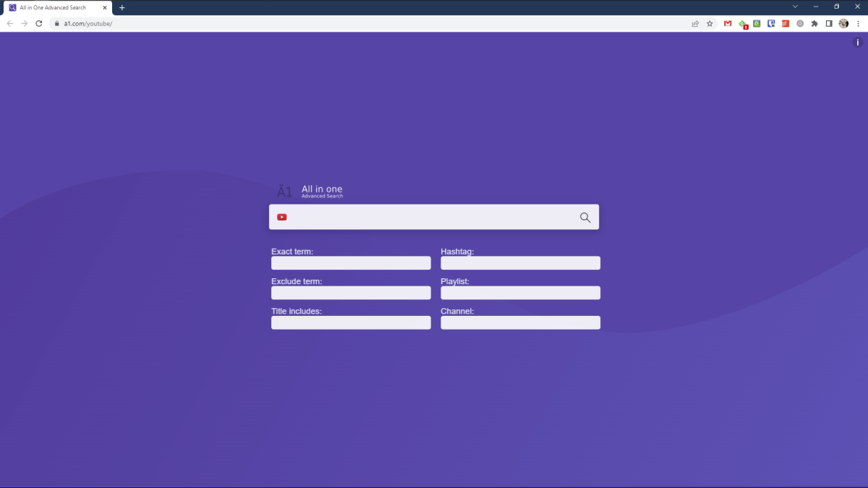Click the YouTube icon in the search bar
Viewport: 868px width, 488px height.
tap(282, 217)
